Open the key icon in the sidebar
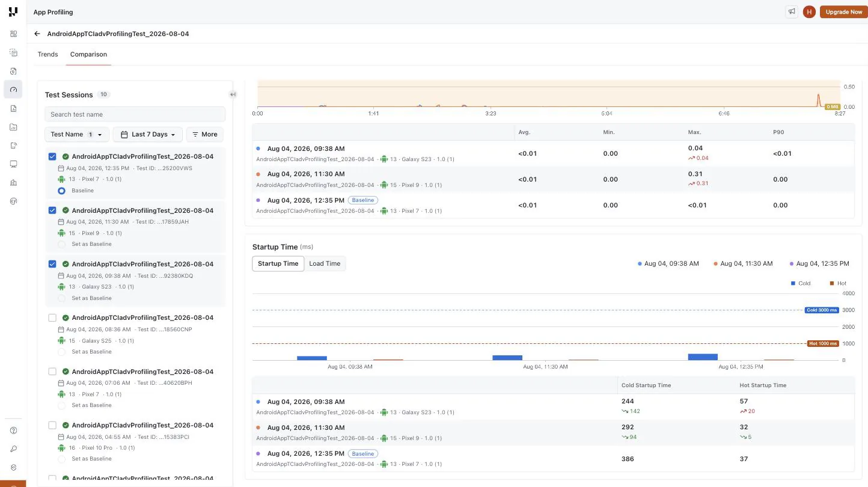 point(13,449)
